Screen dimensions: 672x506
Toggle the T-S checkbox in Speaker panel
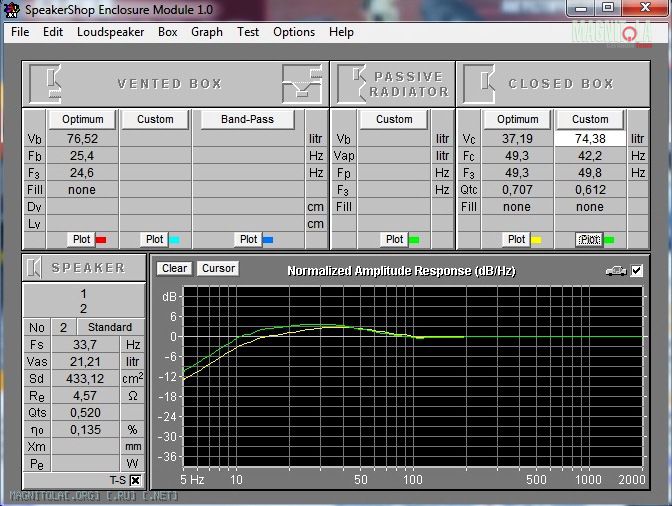(135, 480)
